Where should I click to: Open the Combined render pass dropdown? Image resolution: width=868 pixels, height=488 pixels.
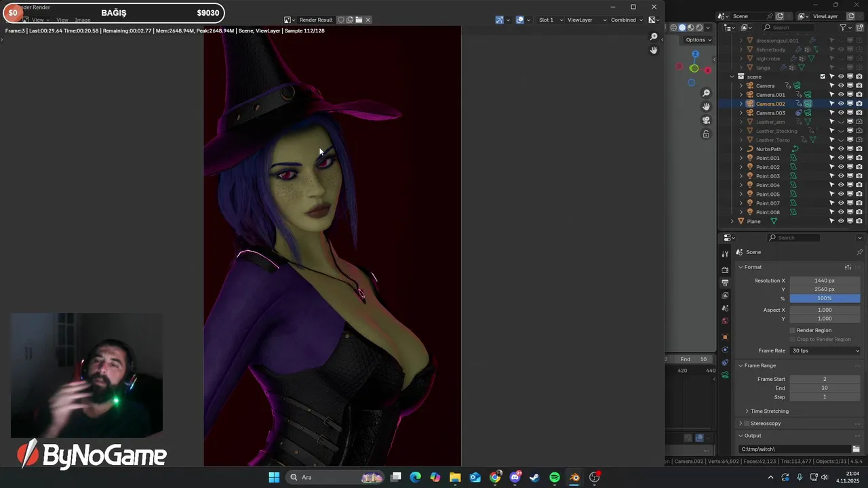(627, 20)
